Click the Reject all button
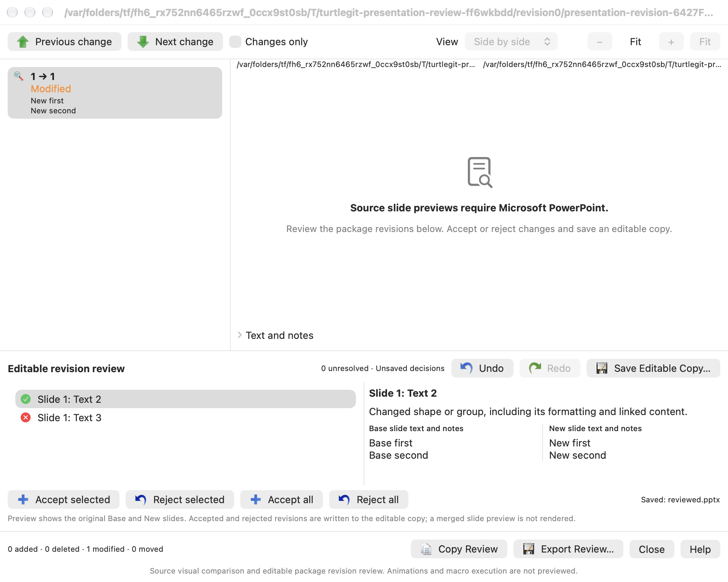728x582 pixels. click(x=369, y=499)
